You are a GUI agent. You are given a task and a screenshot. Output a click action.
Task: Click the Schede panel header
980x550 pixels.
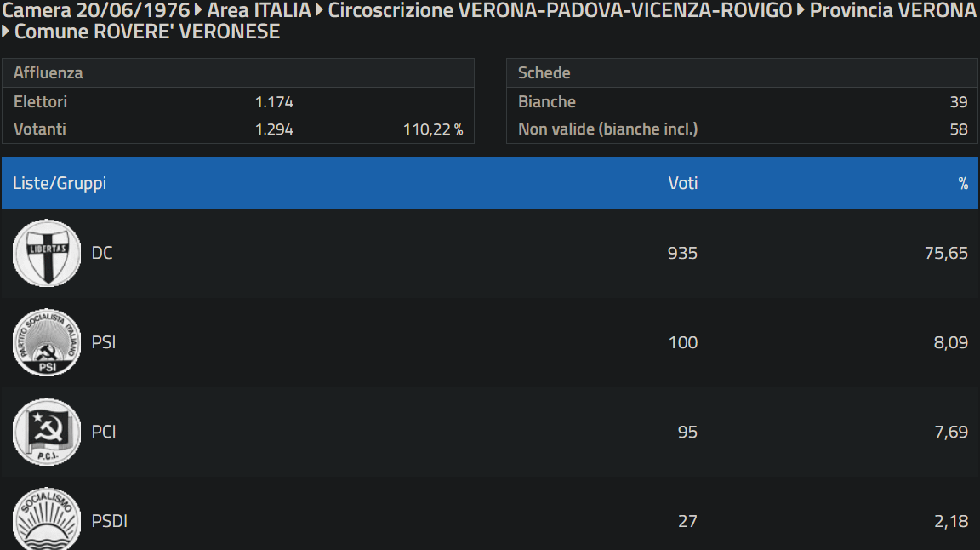click(544, 72)
